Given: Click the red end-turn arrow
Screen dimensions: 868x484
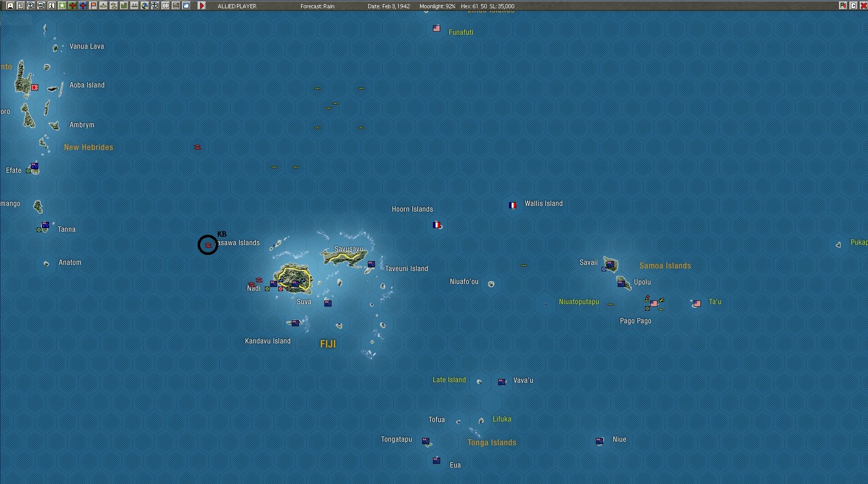Looking at the screenshot, I should click(x=202, y=6).
